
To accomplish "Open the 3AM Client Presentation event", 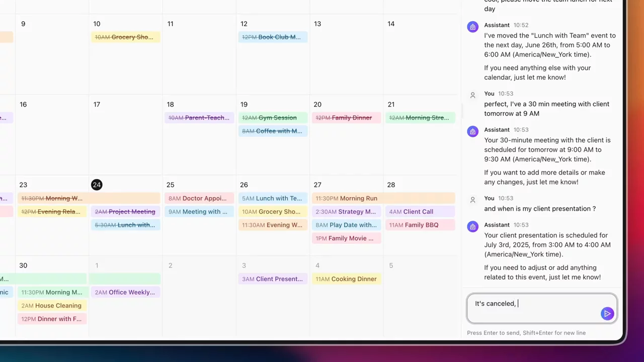I will tap(273, 279).
